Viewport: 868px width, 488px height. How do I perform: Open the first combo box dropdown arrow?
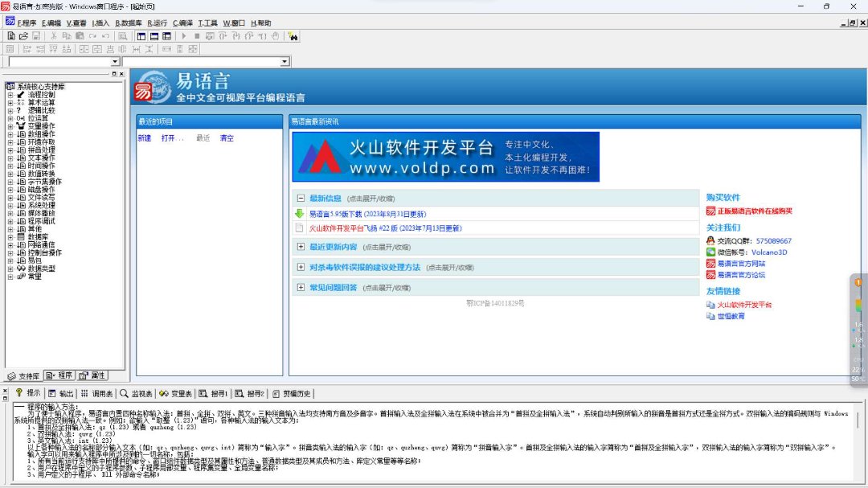click(x=115, y=62)
